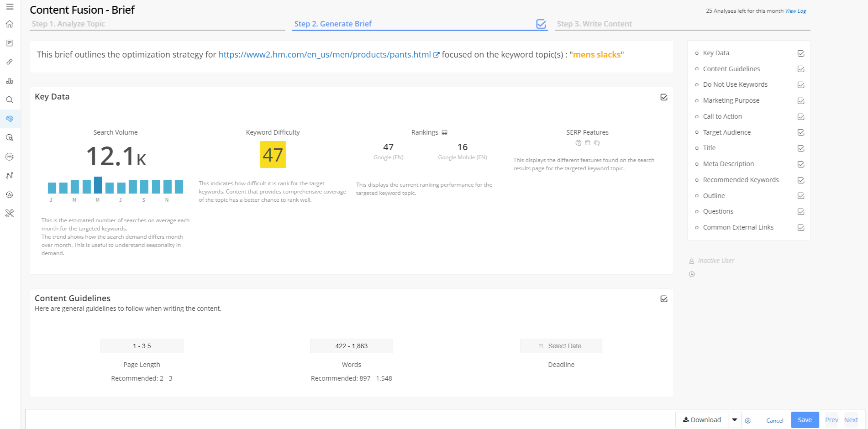The height and width of the screenshot is (429, 868).
Task: Toggle the Meta Description checkbox in sidebar list
Action: [x=800, y=164]
